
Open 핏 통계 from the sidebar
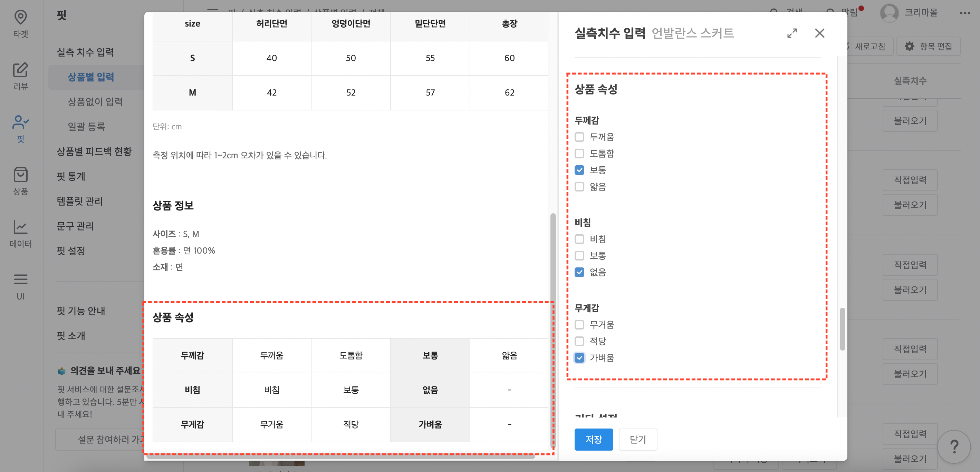click(x=70, y=176)
